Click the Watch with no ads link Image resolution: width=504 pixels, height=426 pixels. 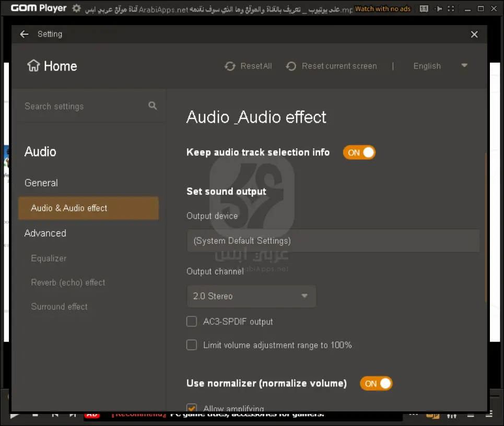[383, 9]
